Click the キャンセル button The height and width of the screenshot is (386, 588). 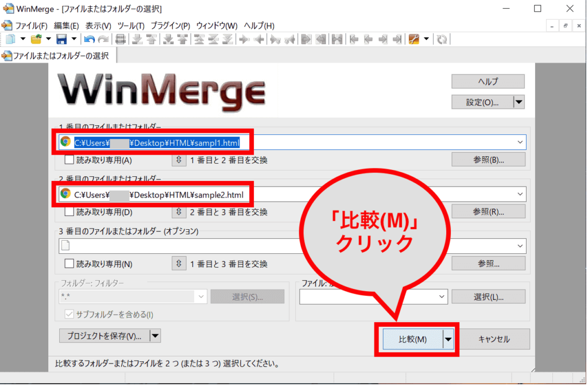click(494, 339)
